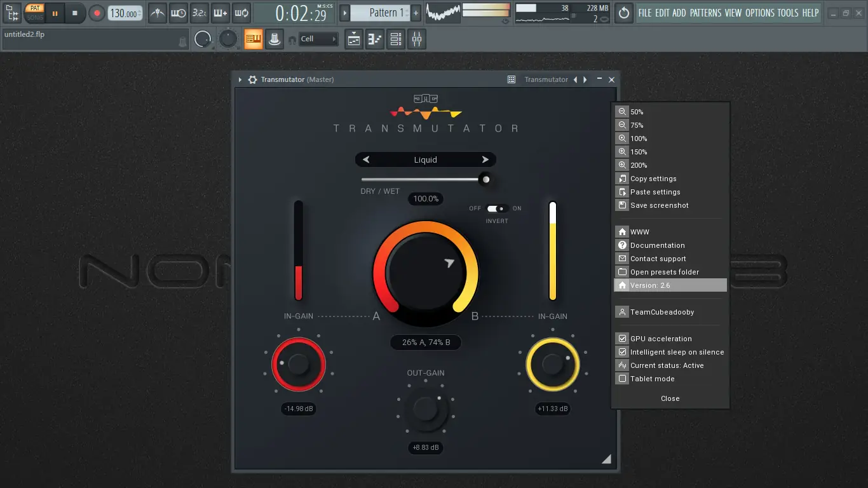Set plugin zoom to 100%
Viewport: 868px width, 488px height.
(x=670, y=139)
